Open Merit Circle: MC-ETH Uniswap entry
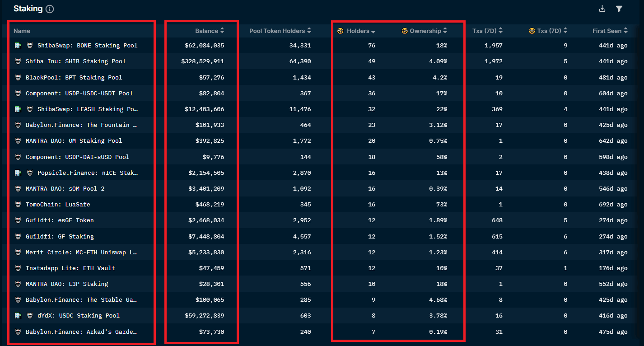 click(81, 252)
